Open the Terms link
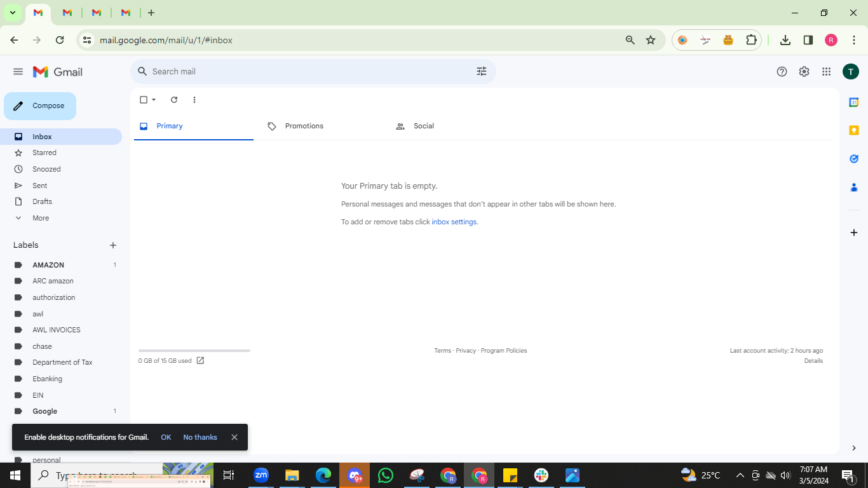Image resolution: width=868 pixels, height=488 pixels. pyautogui.click(x=443, y=351)
